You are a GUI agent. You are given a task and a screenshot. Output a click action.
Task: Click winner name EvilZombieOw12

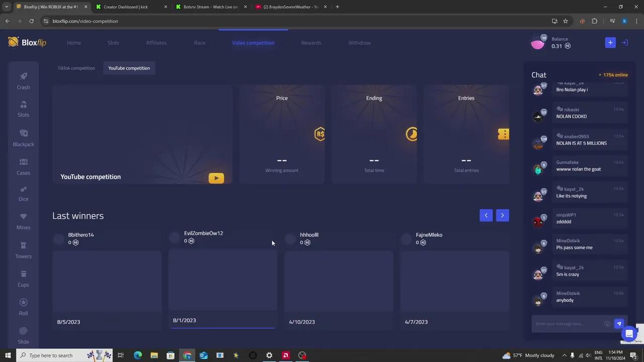pos(204,233)
